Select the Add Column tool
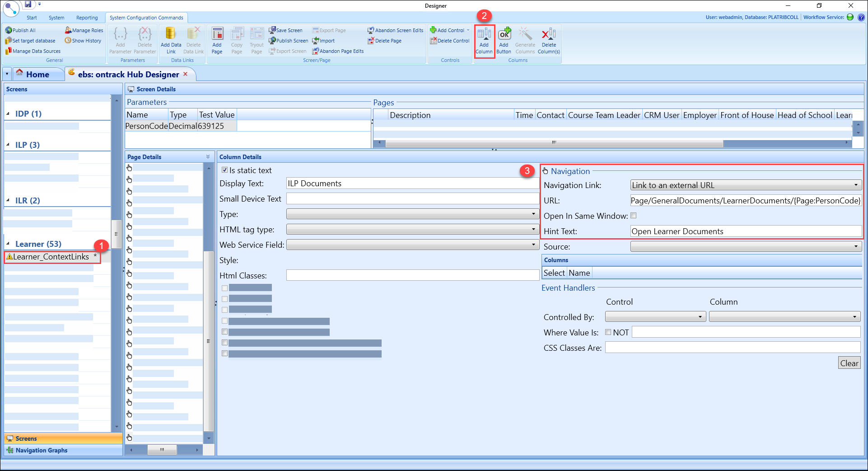This screenshot has height=471, width=868. pyautogui.click(x=484, y=40)
